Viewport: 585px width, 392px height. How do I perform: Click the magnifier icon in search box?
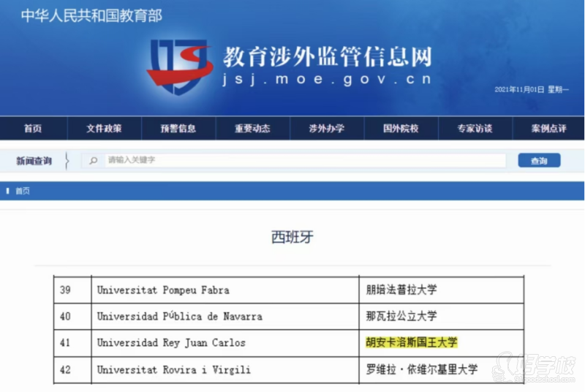[94, 160]
